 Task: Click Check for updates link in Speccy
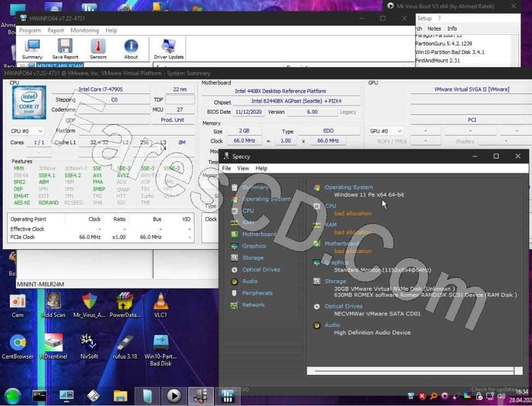(x=494, y=390)
